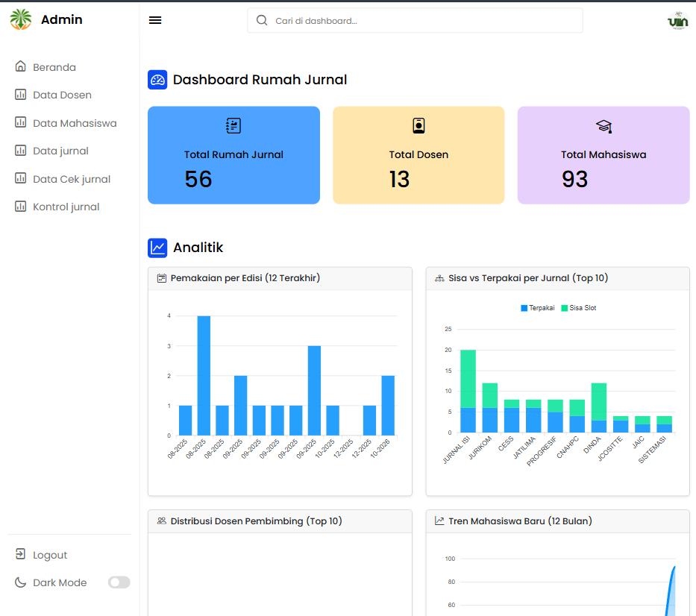696x616 pixels.
Task: Open the UIN profile avatar
Action: pos(678,20)
